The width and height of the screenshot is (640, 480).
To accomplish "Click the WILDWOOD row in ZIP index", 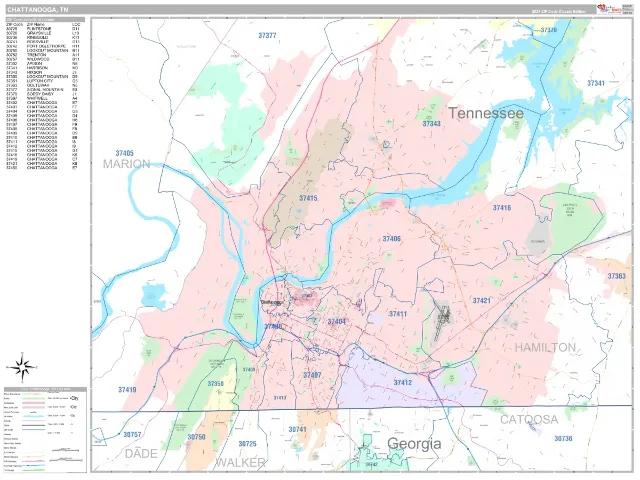I will tap(42, 60).
